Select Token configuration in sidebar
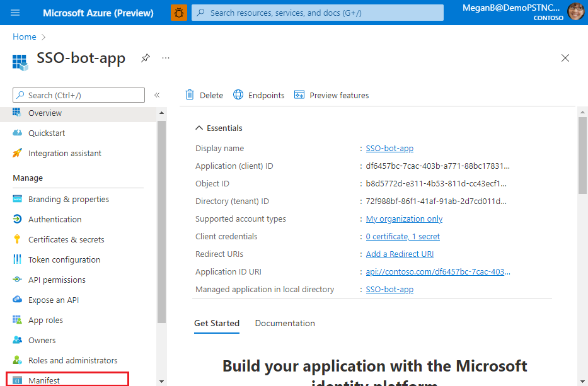The image size is (588, 386). click(x=65, y=259)
